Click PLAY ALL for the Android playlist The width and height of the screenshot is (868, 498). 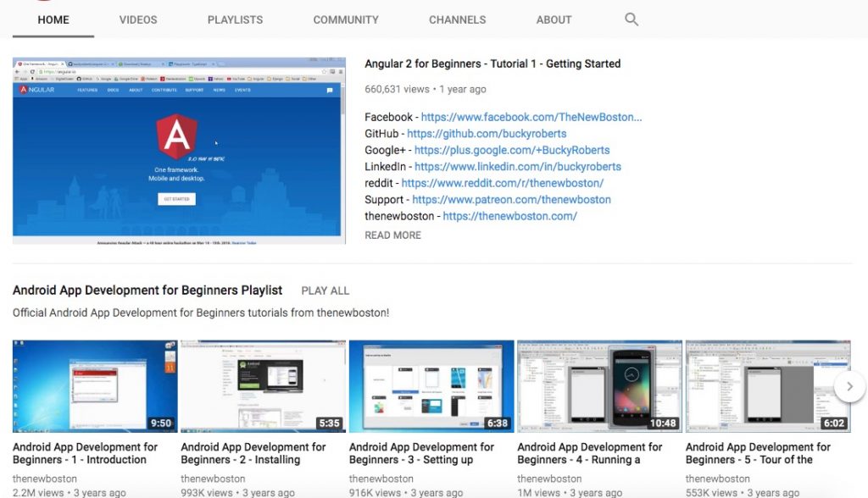pyautogui.click(x=325, y=290)
